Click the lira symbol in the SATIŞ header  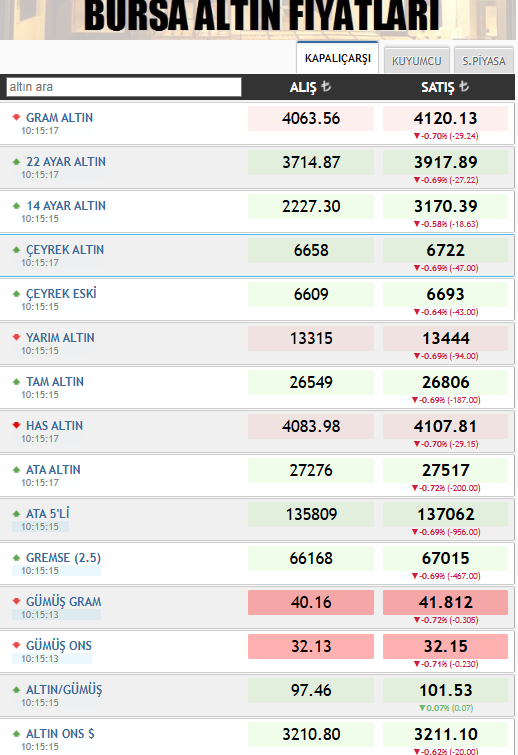[464, 86]
